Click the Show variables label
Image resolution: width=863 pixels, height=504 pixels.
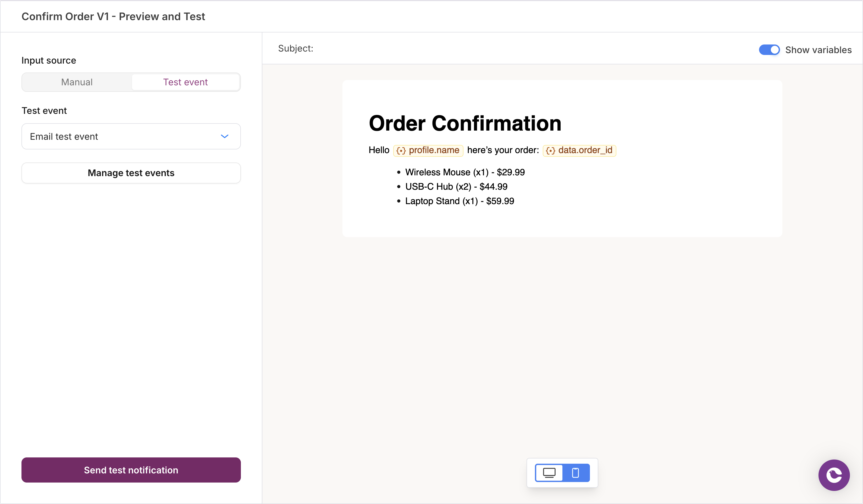pyautogui.click(x=818, y=50)
